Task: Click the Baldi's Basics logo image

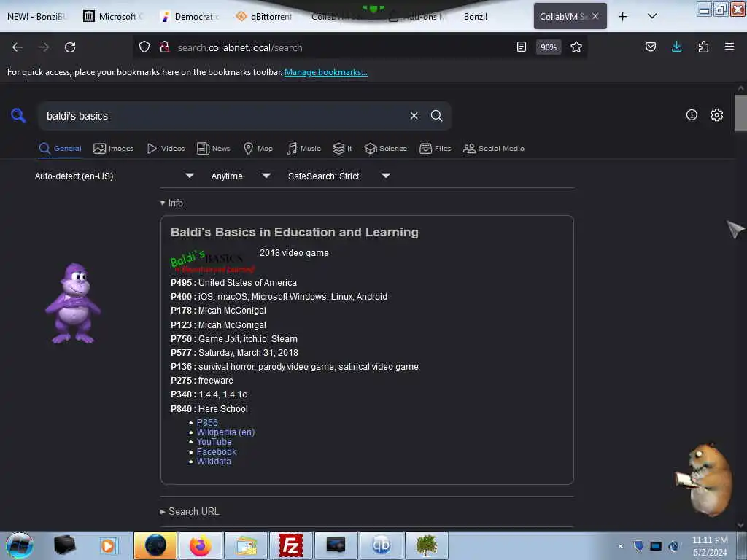Action: (x=212, y=261)
